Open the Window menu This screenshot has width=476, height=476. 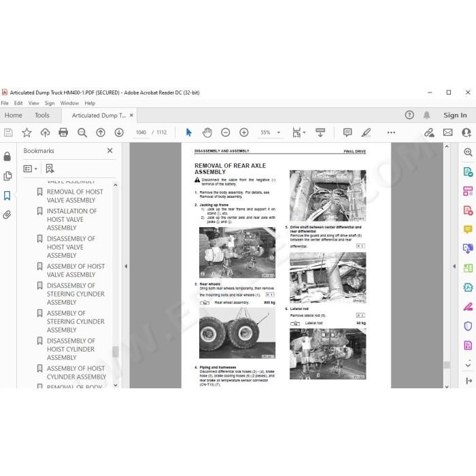(x=69, y=103)
